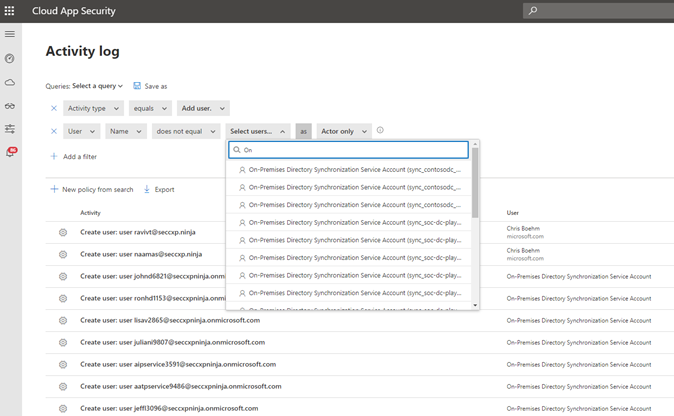Open Create user aatpservice9486@seccxpninja.onmicrosoft.com entry
This screenshot has height=416, width=674.
(x=181, y=386)
